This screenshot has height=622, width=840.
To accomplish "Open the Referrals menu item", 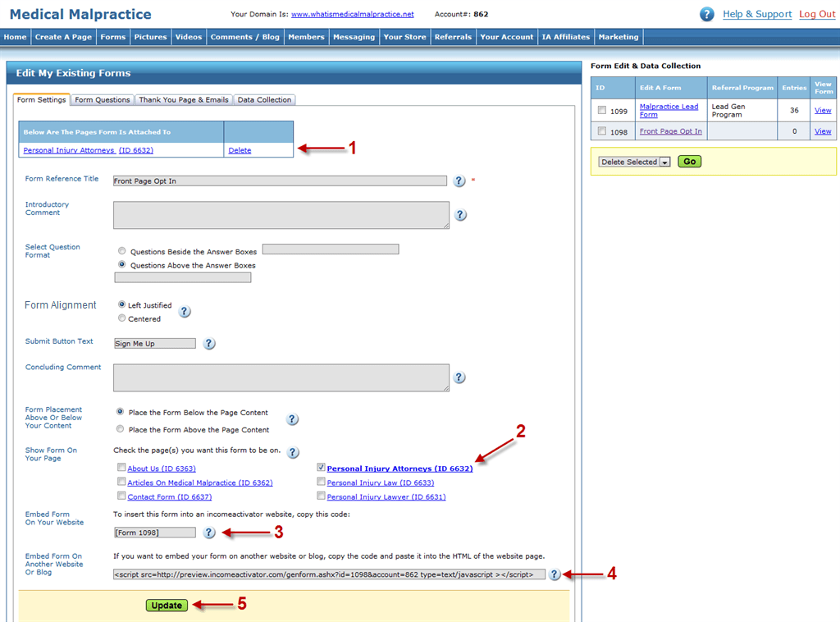I will coord(453,37).
